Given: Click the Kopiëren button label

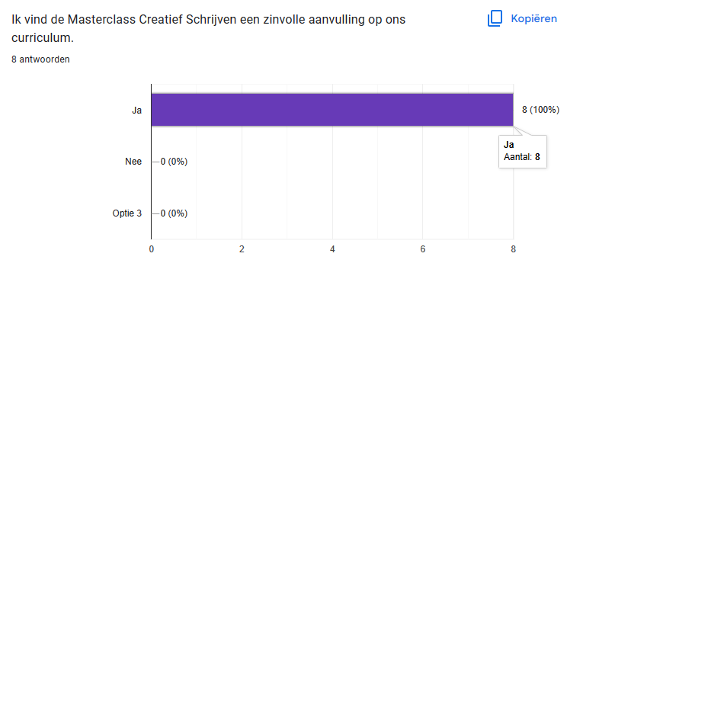Looking at the screenshot, I should pos(533,19).
